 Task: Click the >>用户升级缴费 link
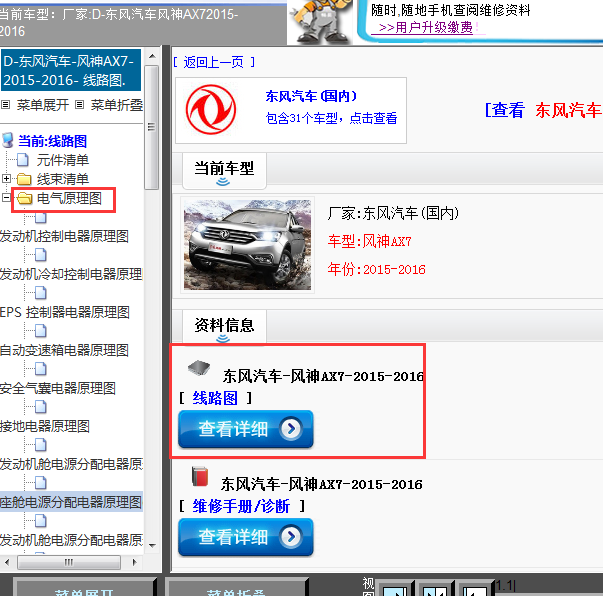[x=425, y=27]
